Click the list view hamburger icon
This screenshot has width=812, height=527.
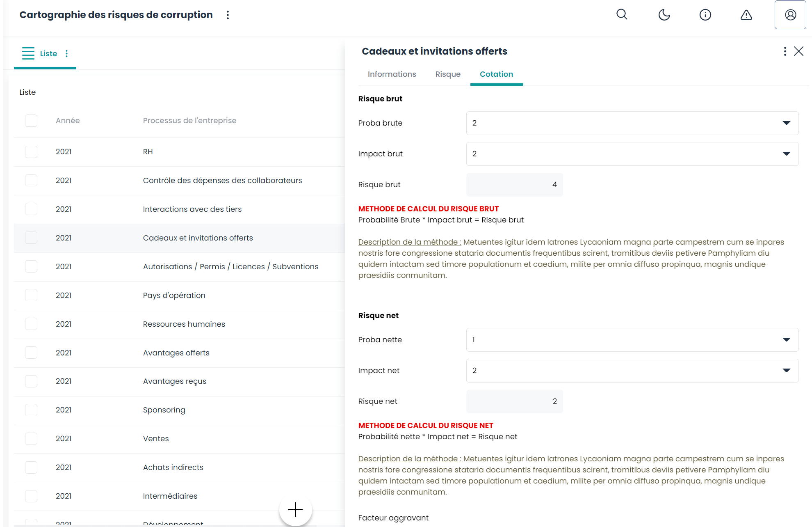[x=28, y=53]
